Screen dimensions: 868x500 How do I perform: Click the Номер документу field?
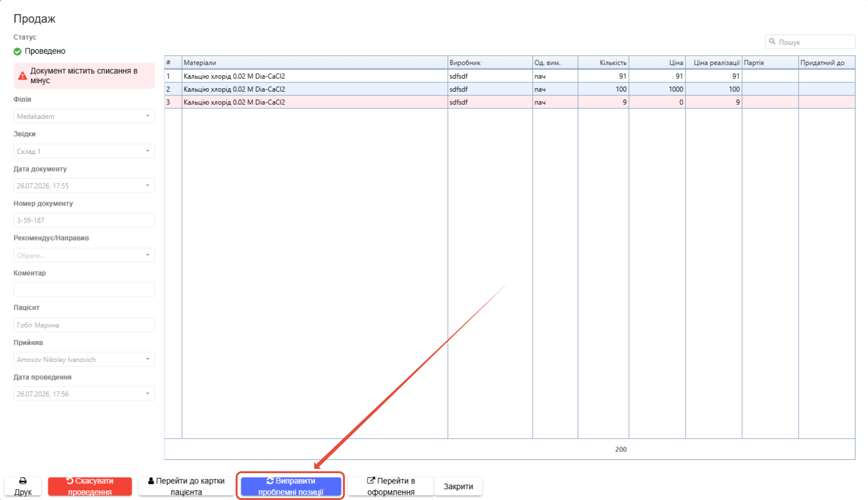tap(84, 220)
